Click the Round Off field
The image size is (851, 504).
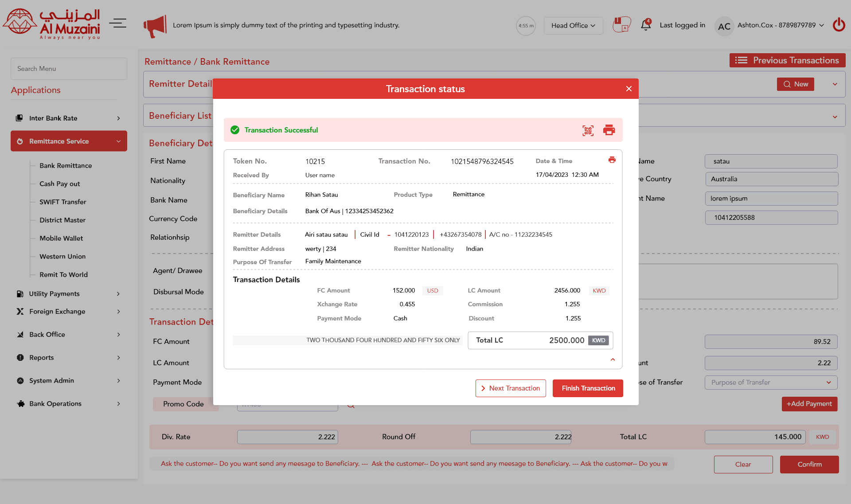[521, 437]
